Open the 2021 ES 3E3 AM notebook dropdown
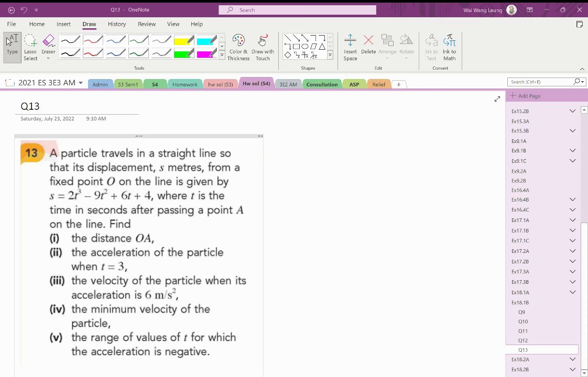 (81, 83)
